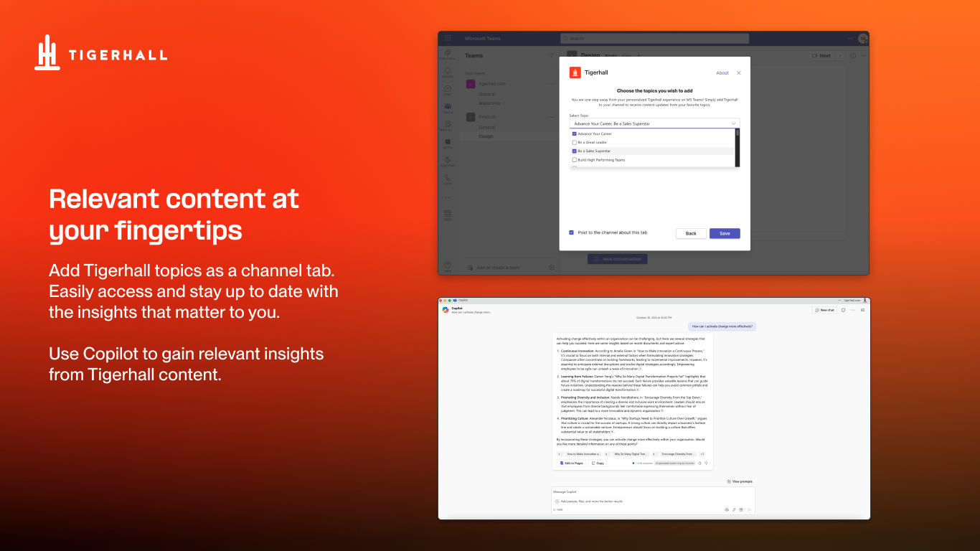
Task: Click the topic list scrollbar
Action: [738, 148]
